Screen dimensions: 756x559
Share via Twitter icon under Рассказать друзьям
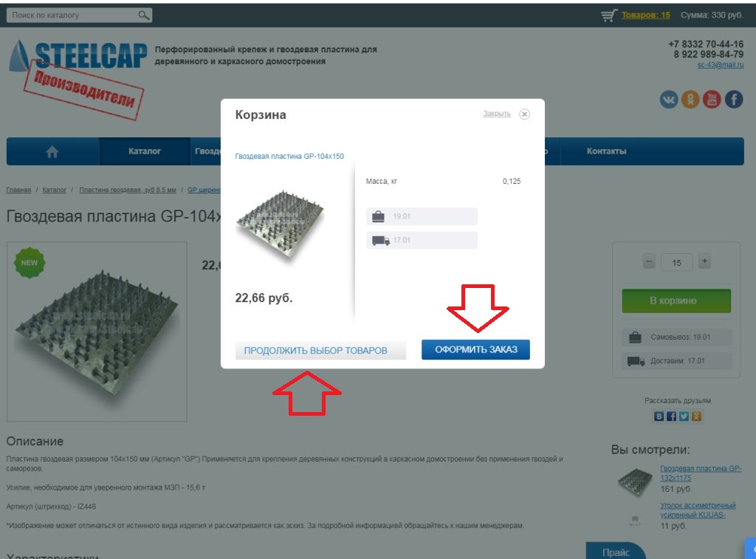[684, 416]
